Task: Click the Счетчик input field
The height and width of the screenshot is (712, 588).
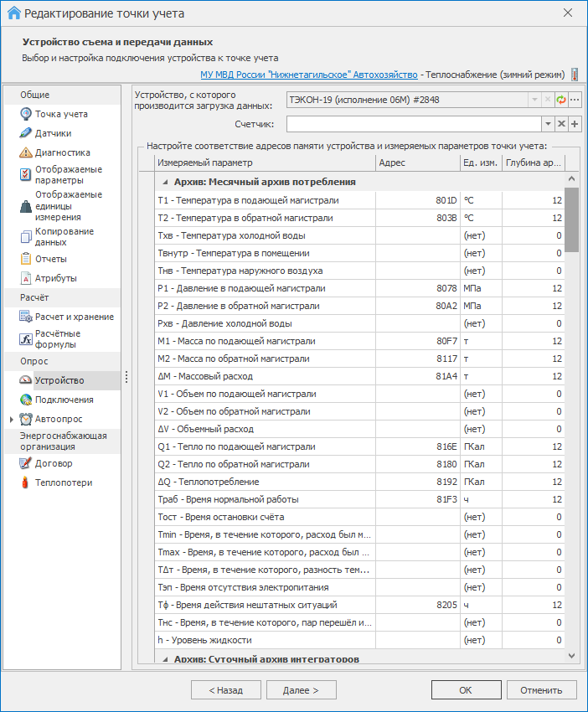Action: coord(414,123)
